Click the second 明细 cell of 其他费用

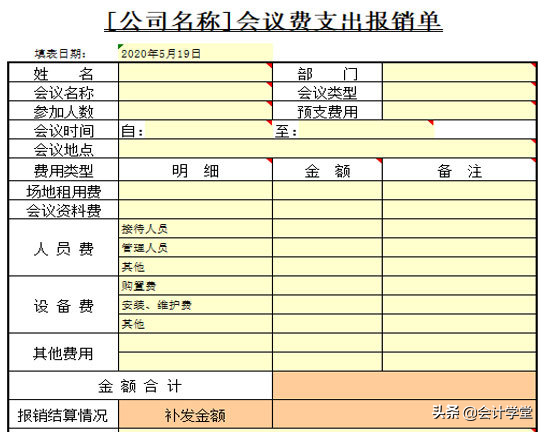tap(195, 362)
